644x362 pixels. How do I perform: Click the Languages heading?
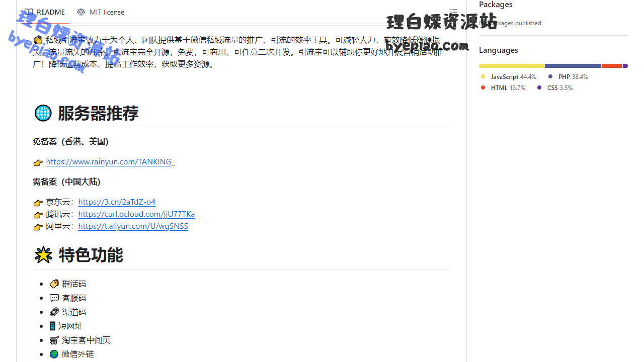(x=499, y=50)
